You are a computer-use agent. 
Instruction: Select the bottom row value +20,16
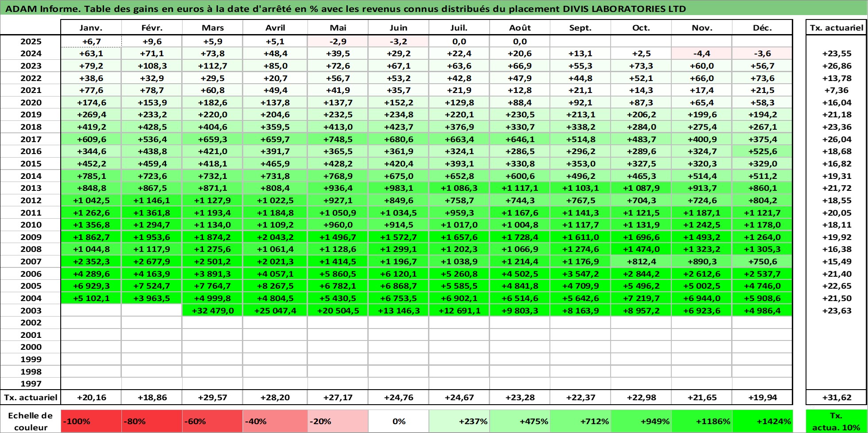coord(91,397)
